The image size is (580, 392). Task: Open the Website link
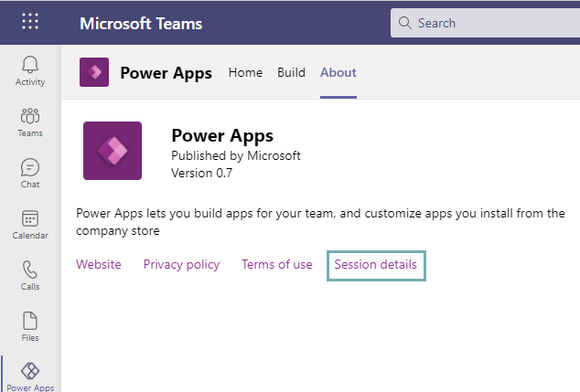pos(99,264)
